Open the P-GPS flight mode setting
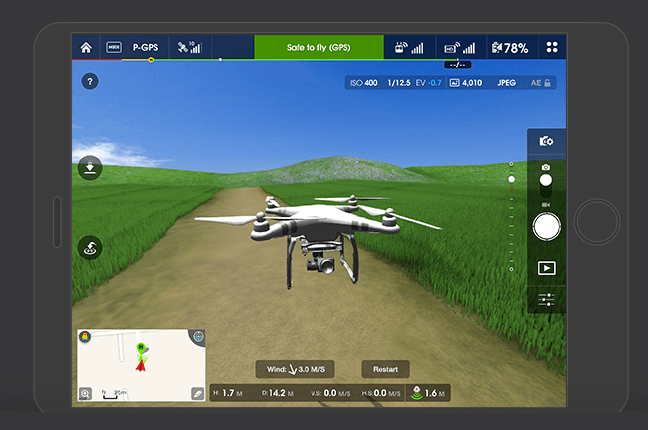 pos(146,47)
